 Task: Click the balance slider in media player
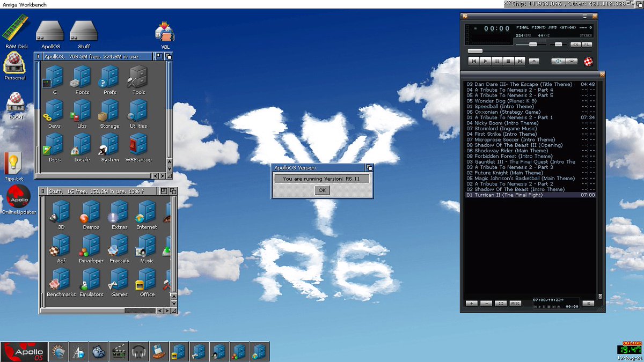559,44
